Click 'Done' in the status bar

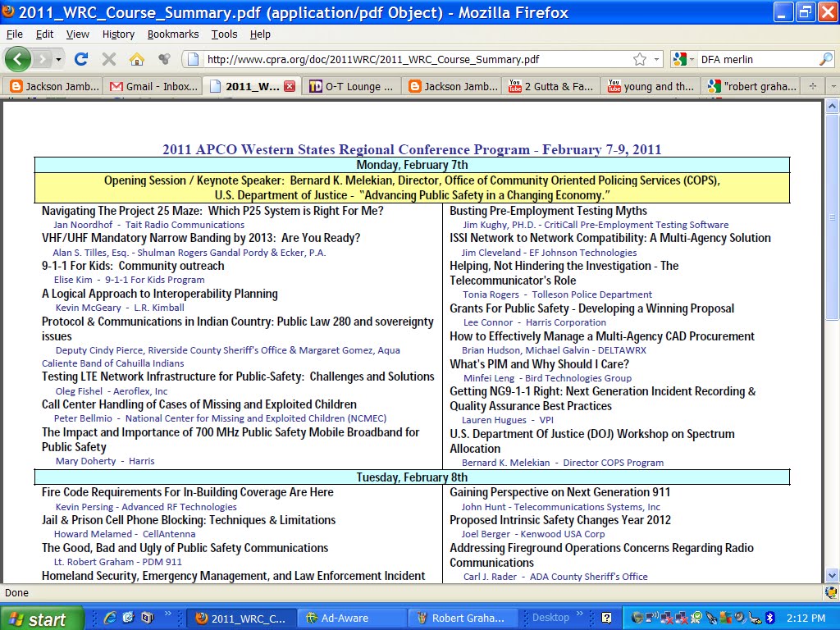coord(16,592)
